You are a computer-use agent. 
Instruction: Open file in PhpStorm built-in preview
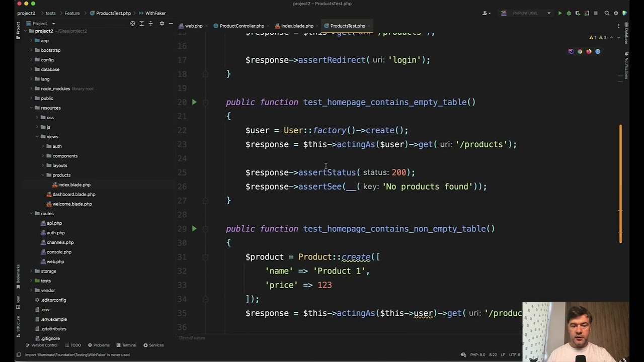point(571,51)
